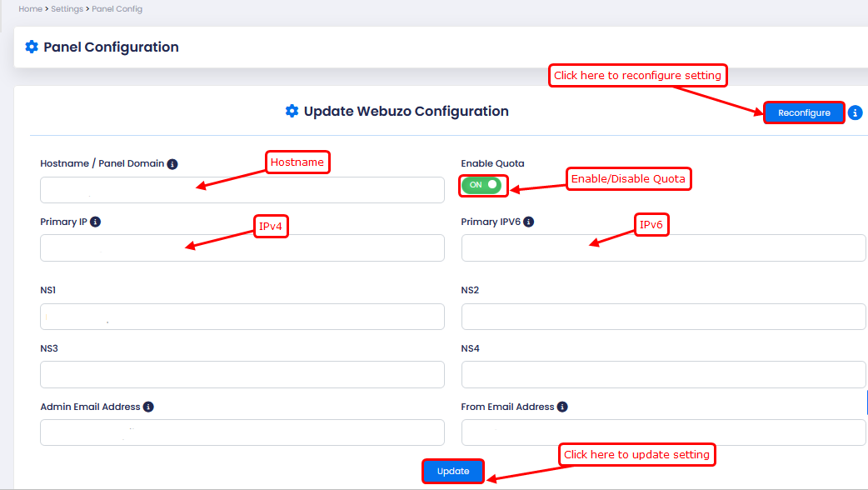Screen dimensions: 868x490
Task: Open Settings from the breadcrumb
Action: (x=67, y=9)
